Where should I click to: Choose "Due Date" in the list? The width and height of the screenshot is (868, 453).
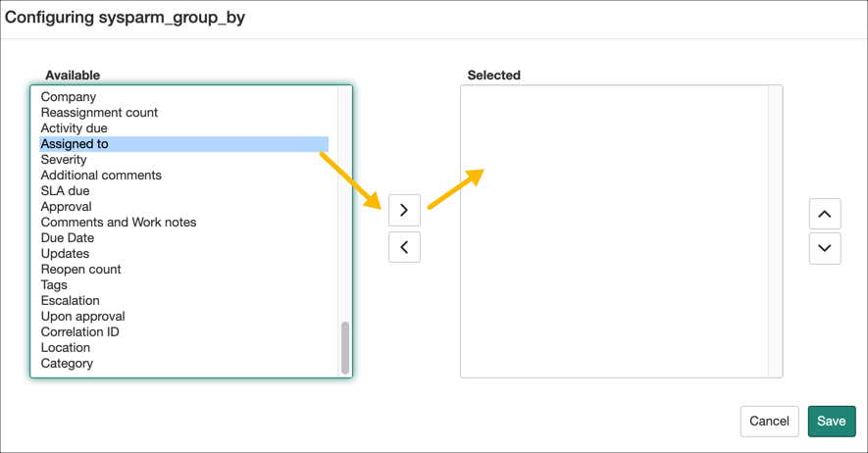pos(68,238)
